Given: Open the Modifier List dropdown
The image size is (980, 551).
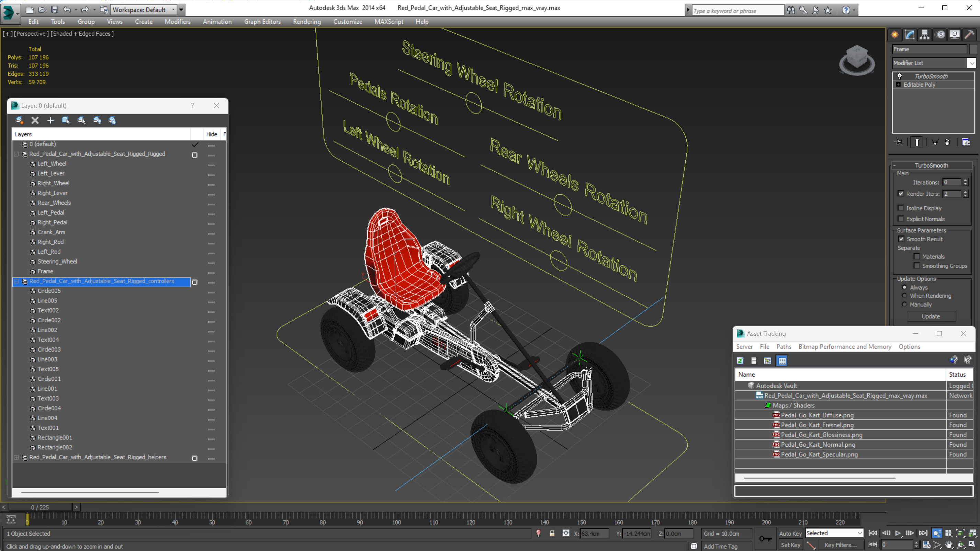Looking at the screenshot, I should [972, 63].
